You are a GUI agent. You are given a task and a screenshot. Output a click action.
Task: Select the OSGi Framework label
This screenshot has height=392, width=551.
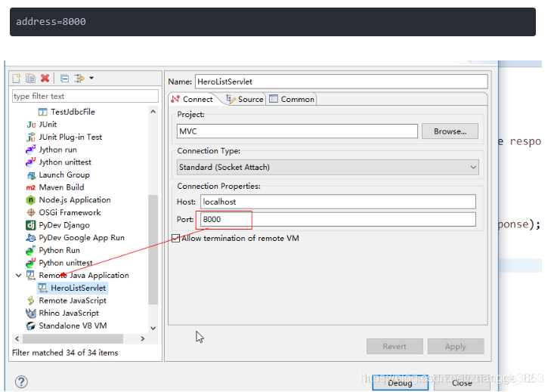coord(70,212)
